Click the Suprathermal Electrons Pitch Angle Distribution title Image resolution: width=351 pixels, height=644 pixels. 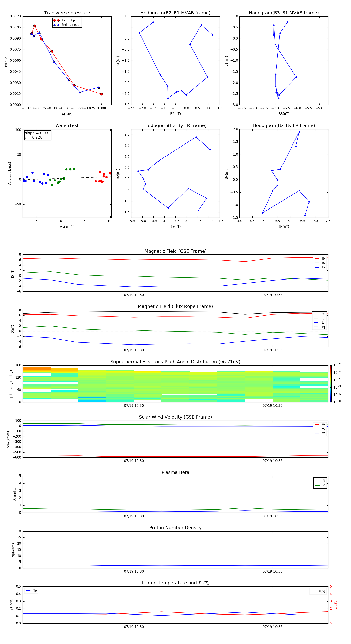click(x=175, y=362)
